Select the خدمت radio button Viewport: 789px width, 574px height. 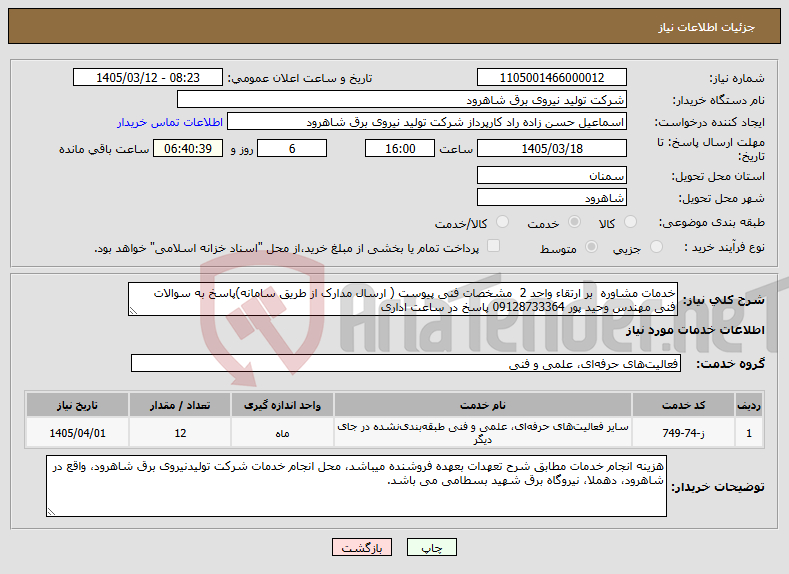[574, 222]
